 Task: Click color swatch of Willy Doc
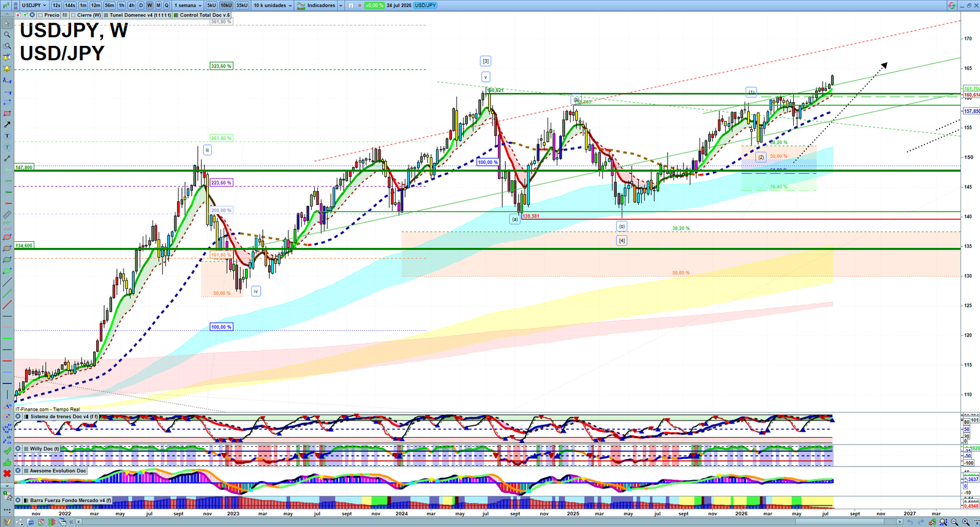(x=26, y=449)
